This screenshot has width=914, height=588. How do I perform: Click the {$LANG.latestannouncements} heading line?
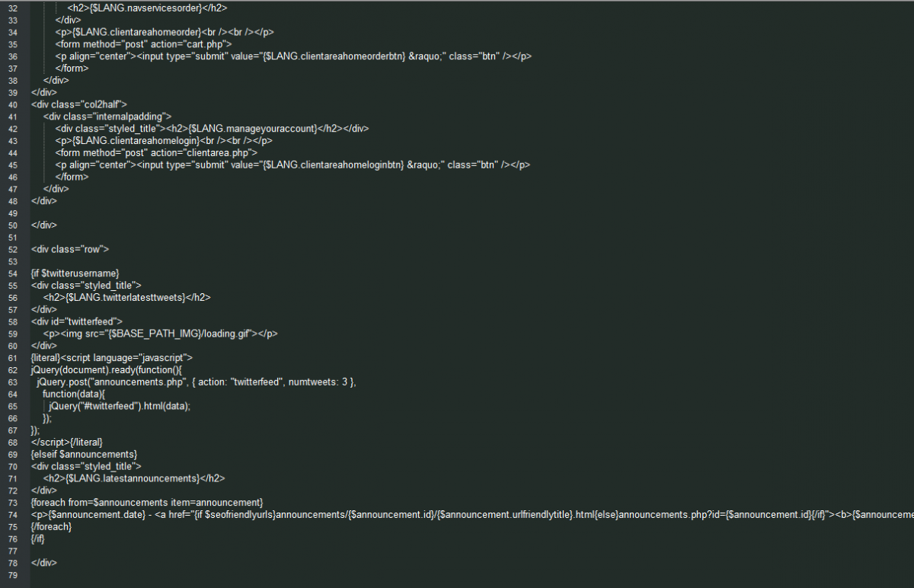134,478
